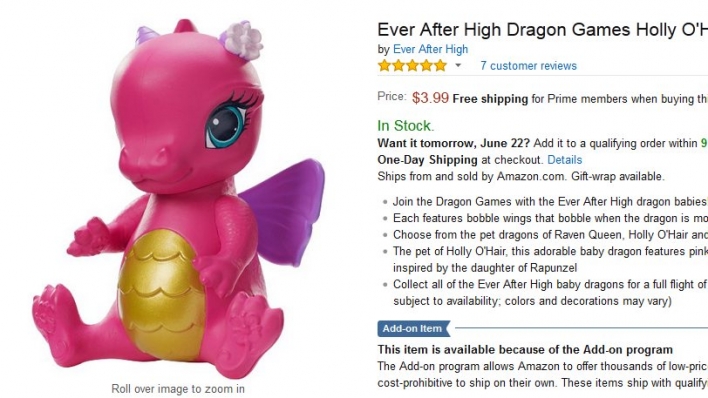Screen dimensions: 708x398
Task: Click the $3.99 price text
Action: pos(430,98)
